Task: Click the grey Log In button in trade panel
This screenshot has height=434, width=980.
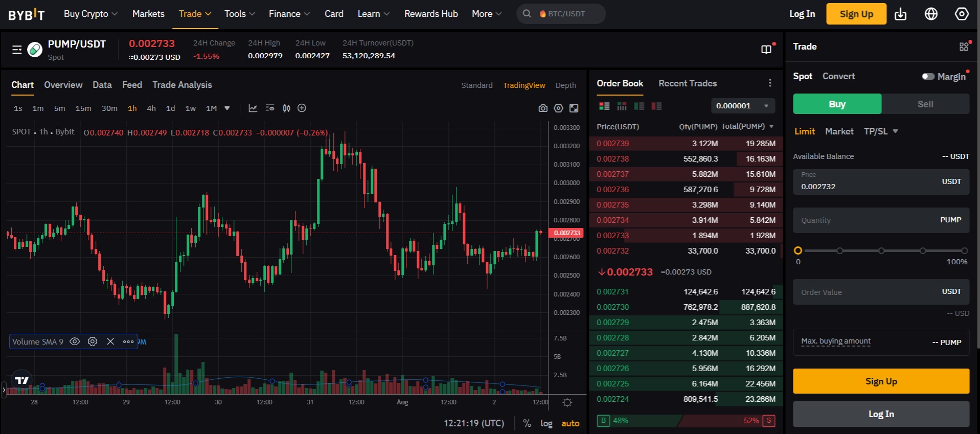Action: click(881, 414)
